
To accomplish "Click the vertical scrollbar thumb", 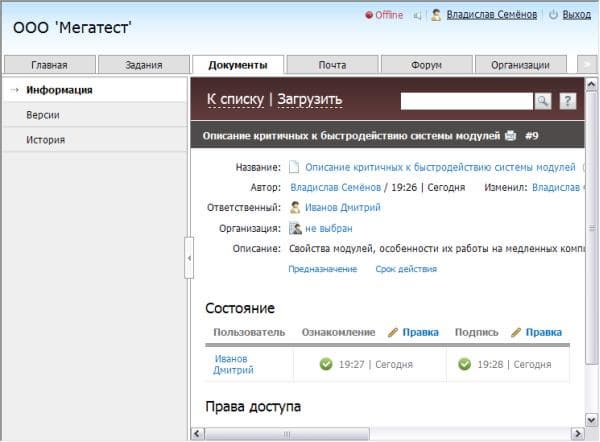I will 591,228.
